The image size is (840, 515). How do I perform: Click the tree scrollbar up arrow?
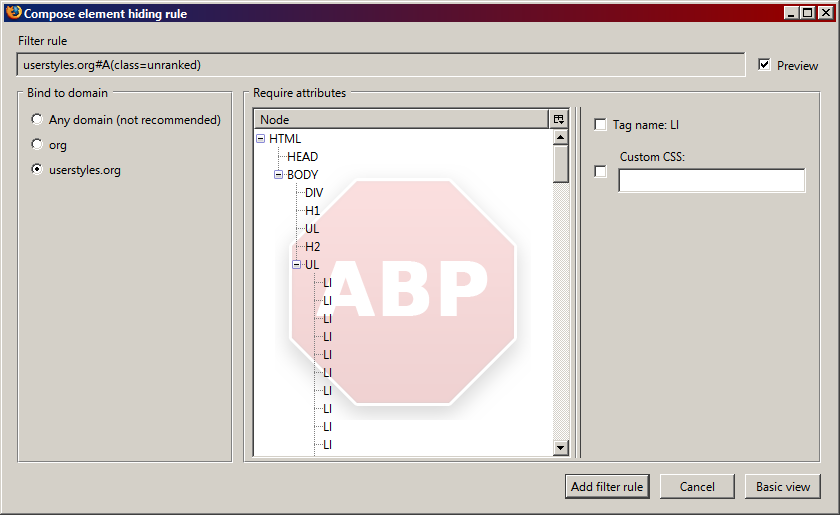[560, 137]
